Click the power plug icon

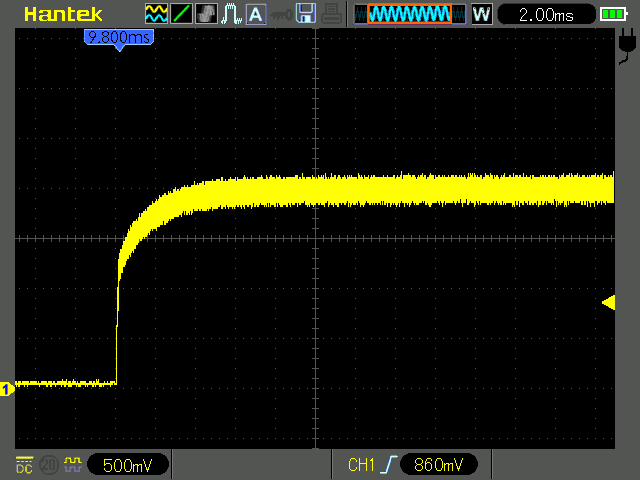[627, 46]
